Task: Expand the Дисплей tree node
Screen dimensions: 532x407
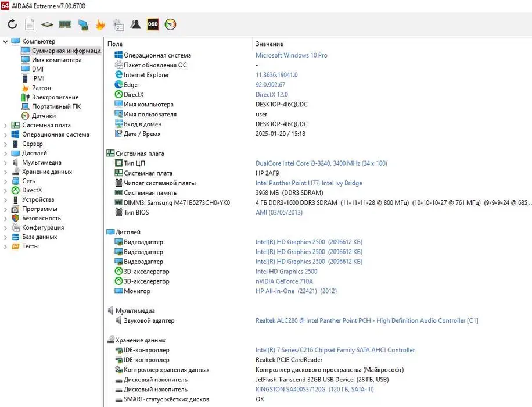Action: coord(5,153)
